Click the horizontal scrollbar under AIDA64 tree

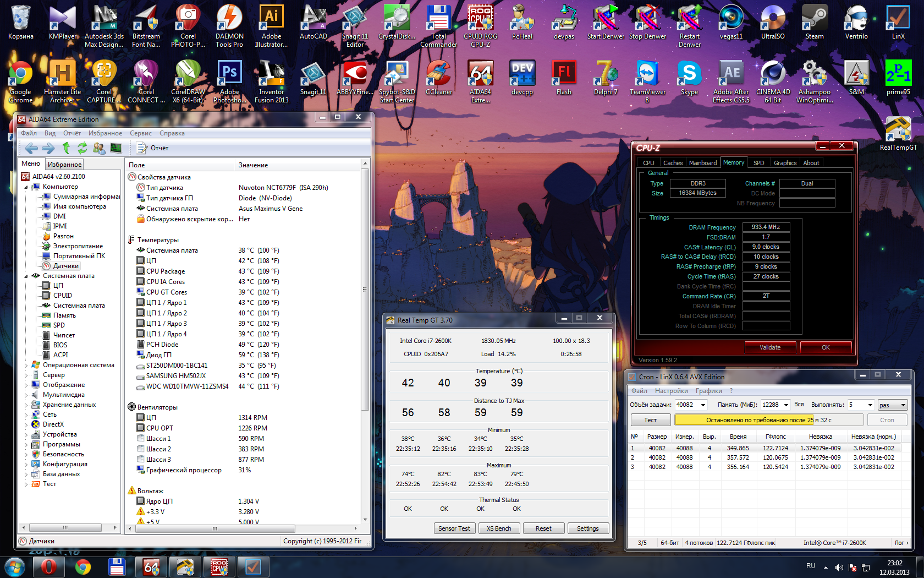(x=65, y=527)
